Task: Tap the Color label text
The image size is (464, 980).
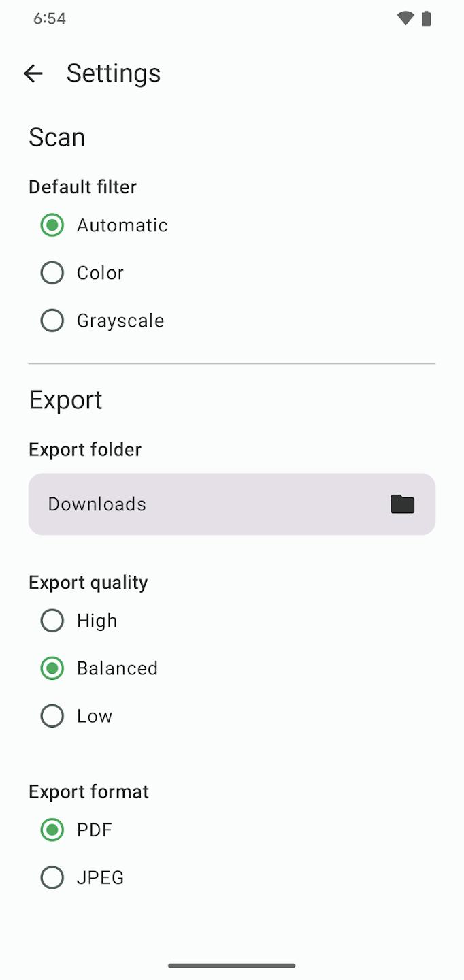Action: coord(100,273)
